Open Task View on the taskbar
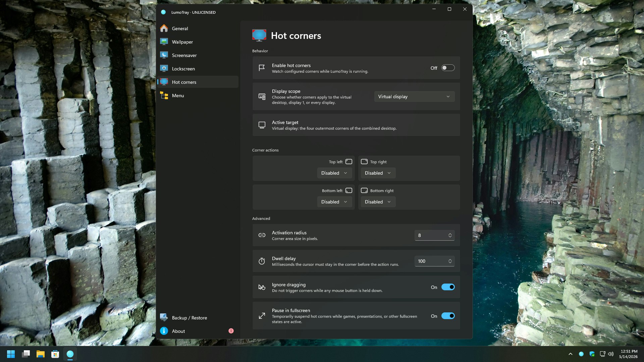 pos(26,354)
